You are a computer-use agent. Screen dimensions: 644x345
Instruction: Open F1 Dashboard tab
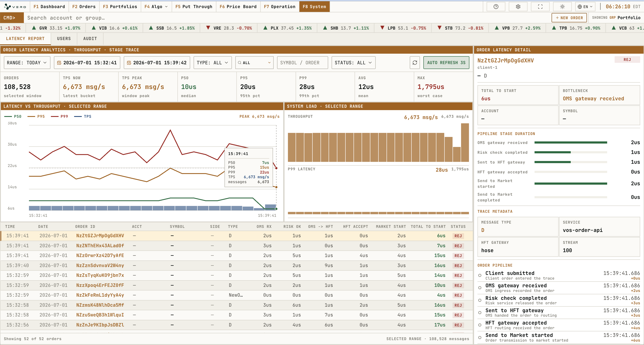(x=49, y=7)
